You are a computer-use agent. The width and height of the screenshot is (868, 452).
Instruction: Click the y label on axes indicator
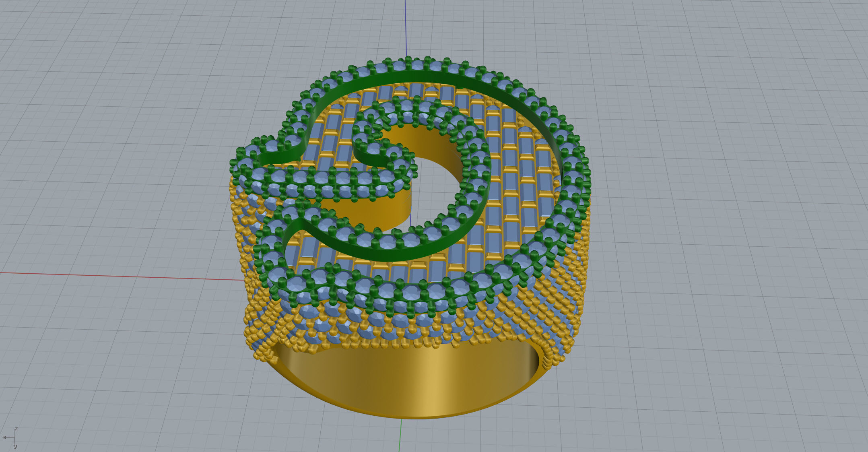(x=15, y=446)
